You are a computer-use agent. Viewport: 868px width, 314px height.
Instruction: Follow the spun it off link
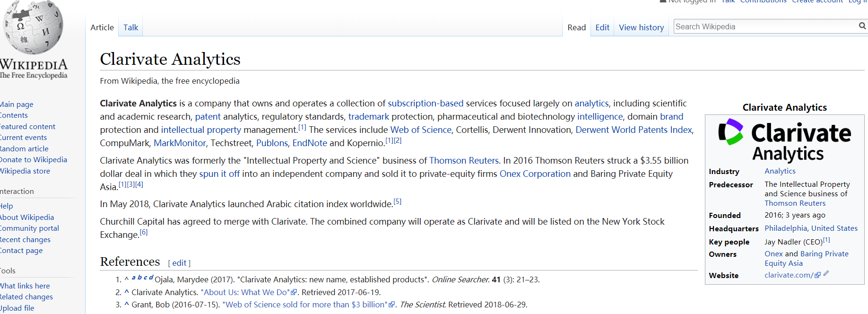[x=219, y=174]
